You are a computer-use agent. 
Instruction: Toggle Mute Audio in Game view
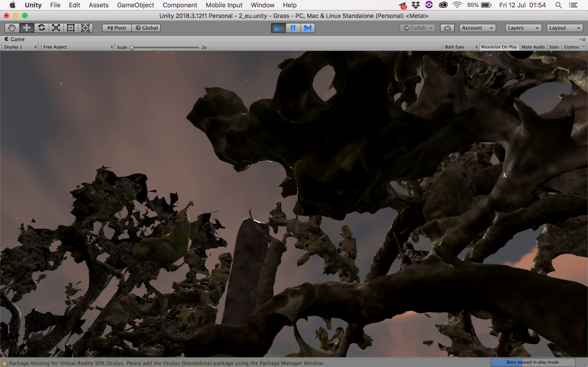click(533, 47)
